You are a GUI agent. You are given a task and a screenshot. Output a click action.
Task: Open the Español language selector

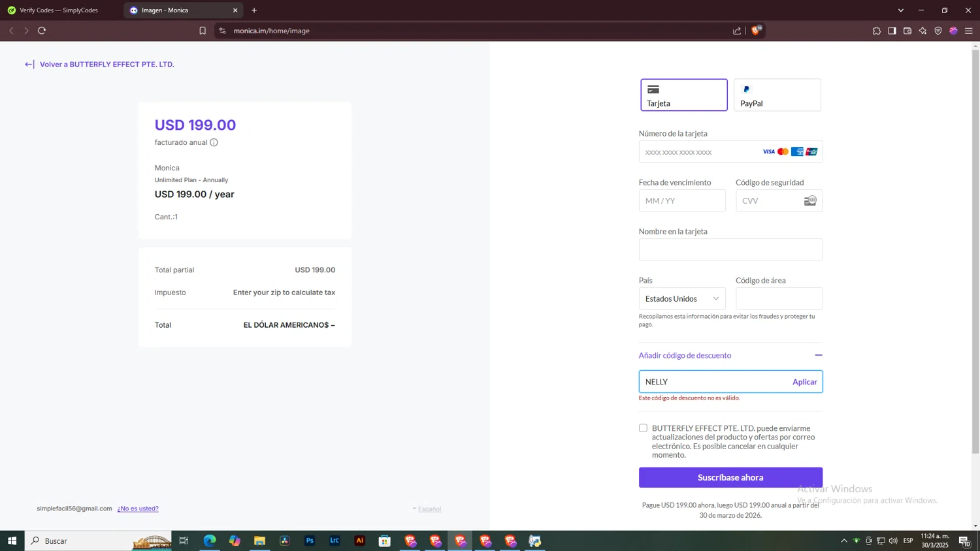pyautogui.click(x=427, y=509)
